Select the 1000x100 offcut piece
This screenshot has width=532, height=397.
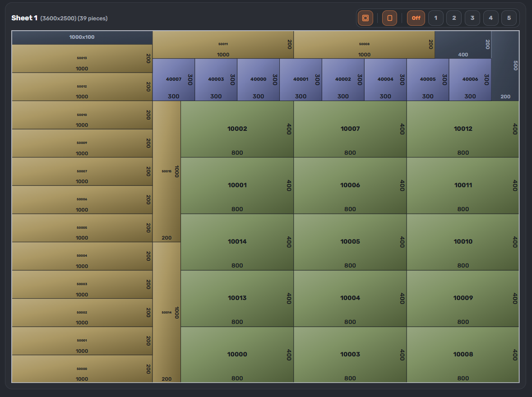click(82, 37)
